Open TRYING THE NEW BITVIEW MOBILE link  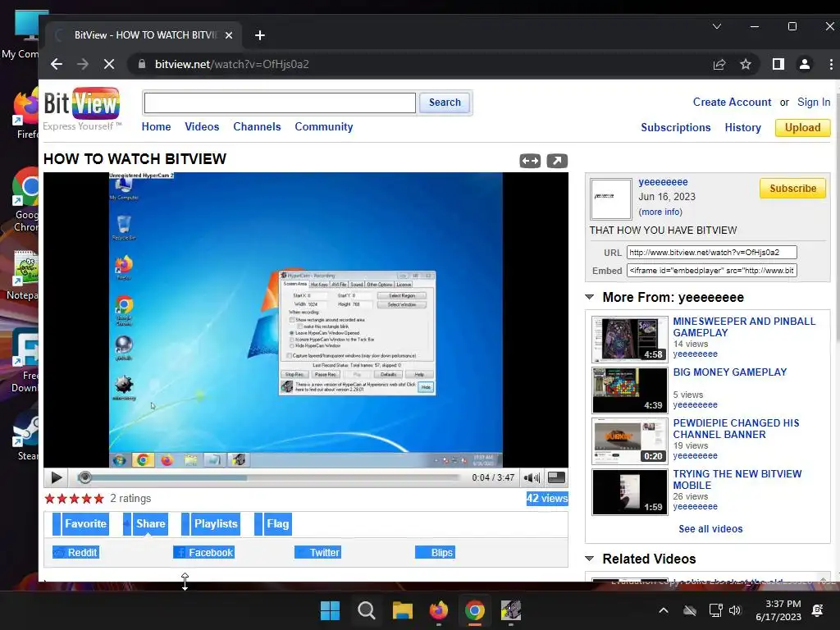[x=737, y=479]
